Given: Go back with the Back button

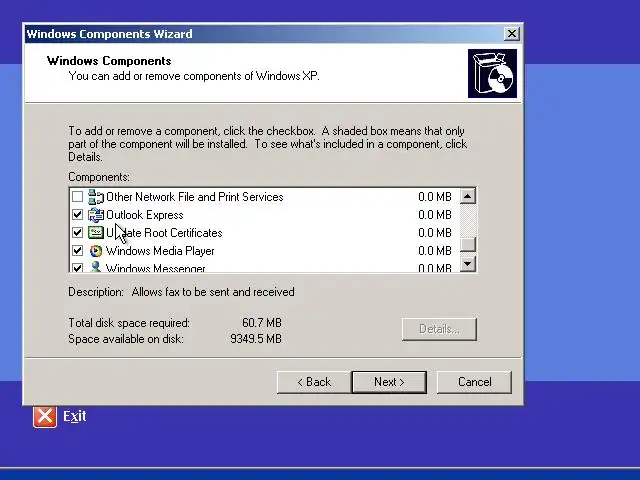Looking at the screenshot, I should pos(314,382).
